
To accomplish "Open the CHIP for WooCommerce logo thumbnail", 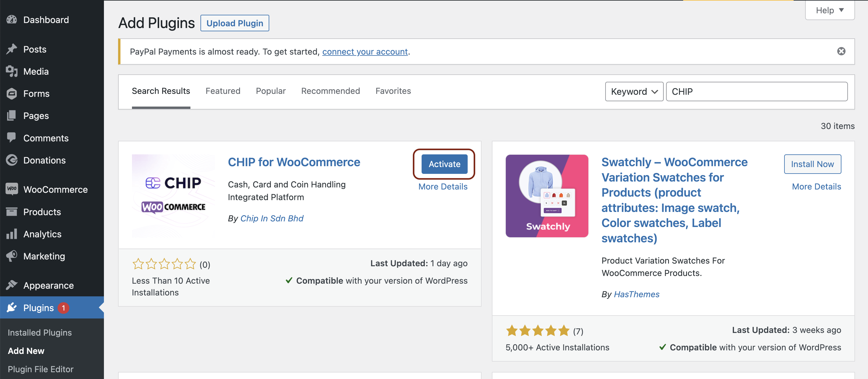I will (x=173, y=196).
